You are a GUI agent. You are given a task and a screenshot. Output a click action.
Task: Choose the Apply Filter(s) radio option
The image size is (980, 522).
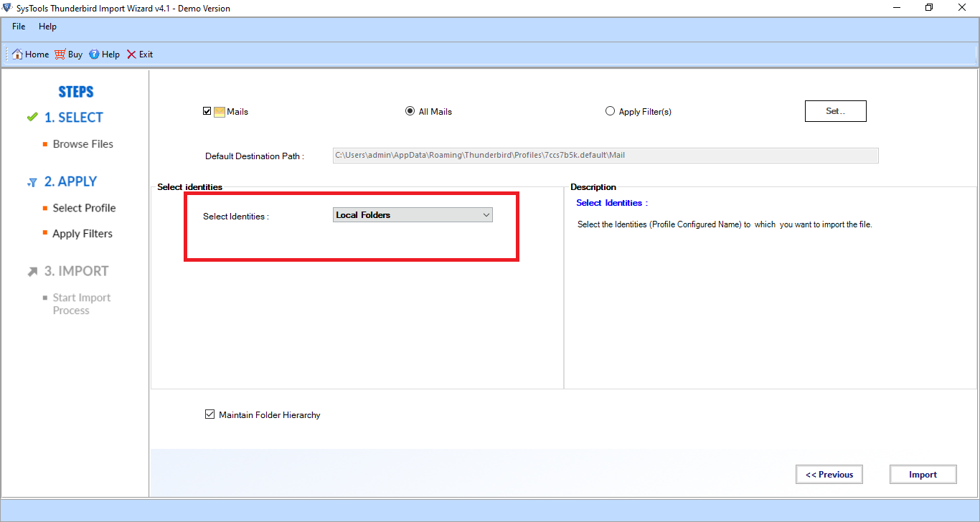click(x=610, y=111)
